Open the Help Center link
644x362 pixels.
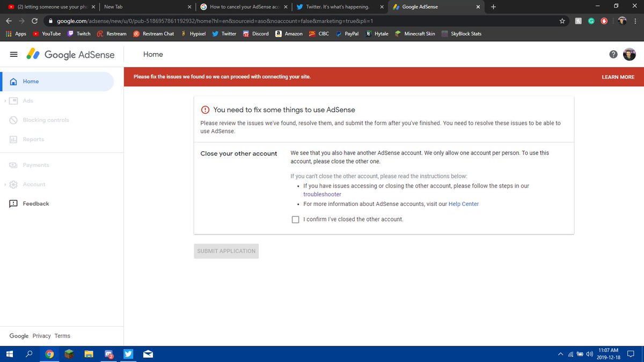pos(464,204)
